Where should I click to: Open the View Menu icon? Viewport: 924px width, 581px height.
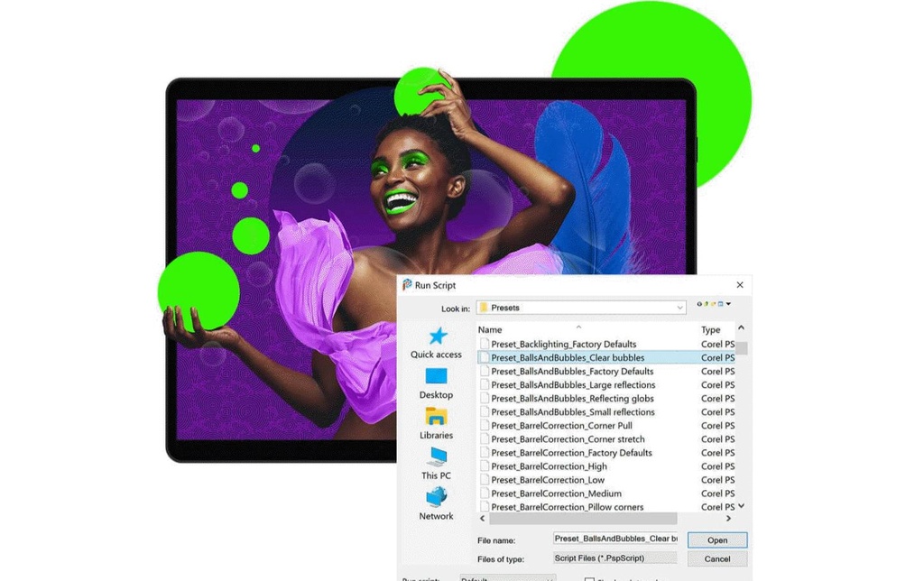pos(720,304)
